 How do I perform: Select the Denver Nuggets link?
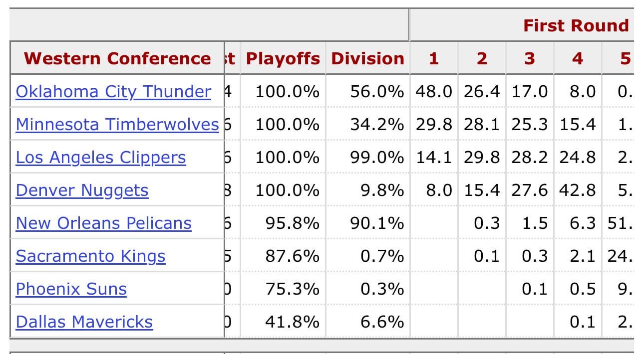pyautogui.click(x=82, y=190)
